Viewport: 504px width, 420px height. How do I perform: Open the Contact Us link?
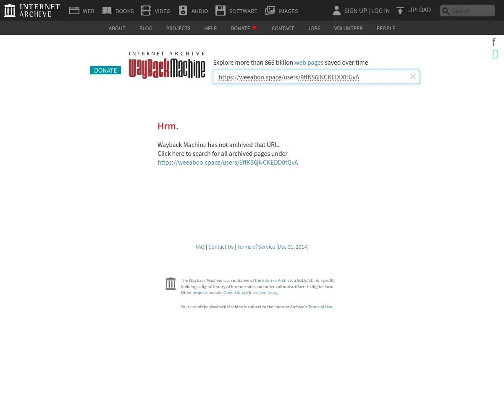220,247
